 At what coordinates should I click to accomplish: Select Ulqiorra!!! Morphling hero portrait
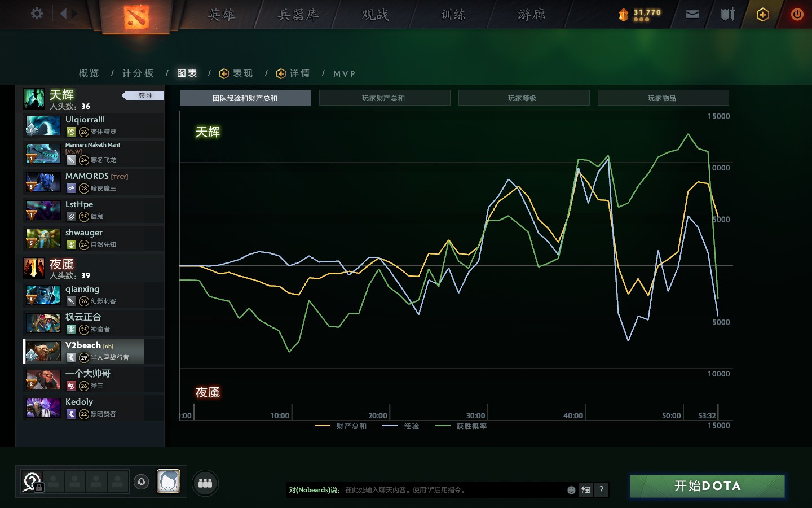click(x=43, y=126)
